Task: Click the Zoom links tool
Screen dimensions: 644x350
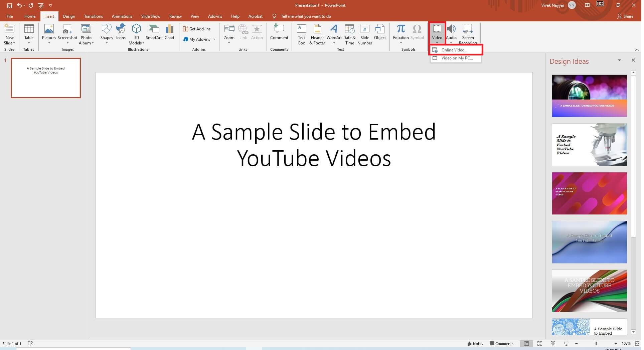Action: pyautogui.click(x=229, y=34)
